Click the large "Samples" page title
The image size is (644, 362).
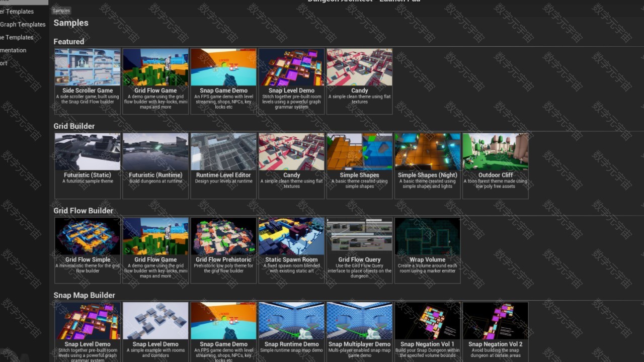tap(71, 23)
